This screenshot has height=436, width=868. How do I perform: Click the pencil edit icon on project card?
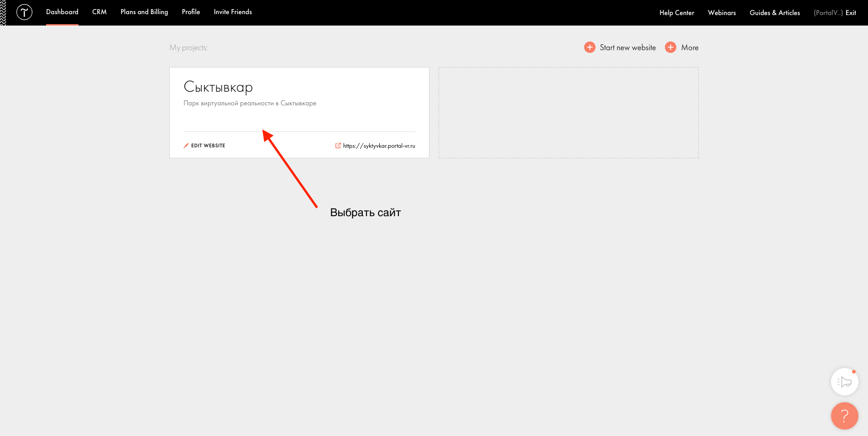(186, 145)
